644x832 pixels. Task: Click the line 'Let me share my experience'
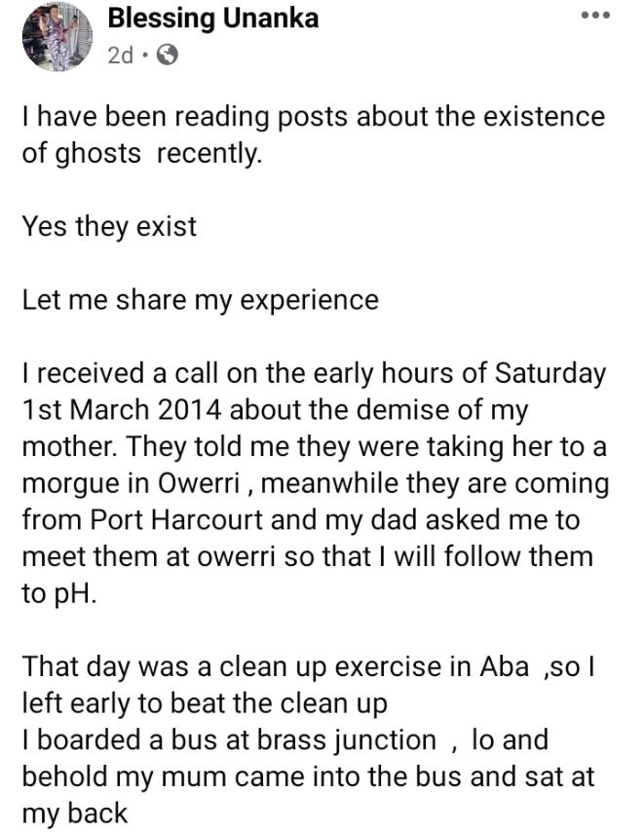200,299
